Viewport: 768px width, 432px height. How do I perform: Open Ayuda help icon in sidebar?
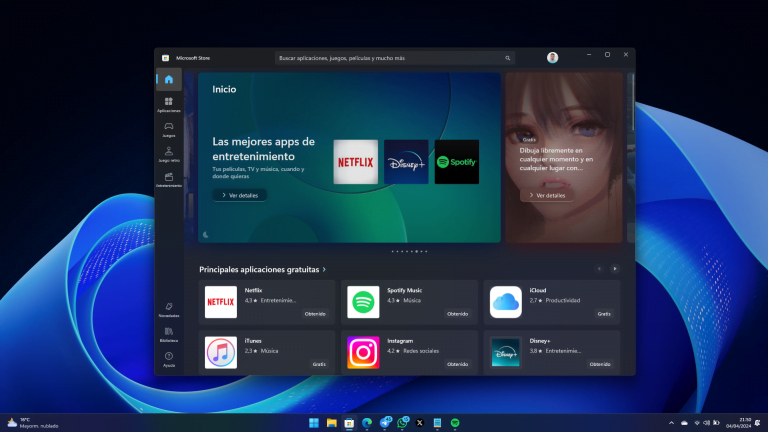click(x=168, y=360)
